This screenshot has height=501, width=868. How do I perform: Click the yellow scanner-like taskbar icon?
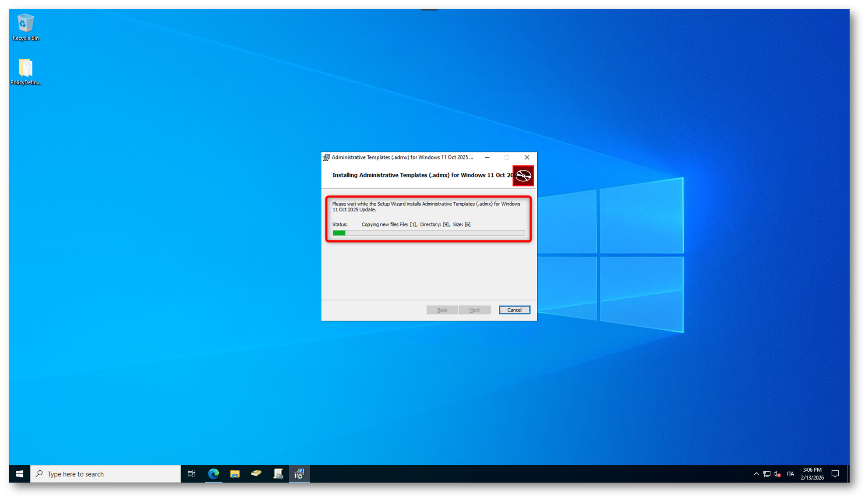256,474
